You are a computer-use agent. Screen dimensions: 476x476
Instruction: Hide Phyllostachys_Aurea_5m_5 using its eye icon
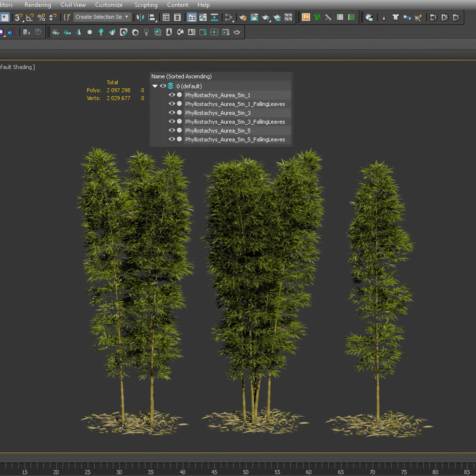pyautogui.click(x=172, y=130)
